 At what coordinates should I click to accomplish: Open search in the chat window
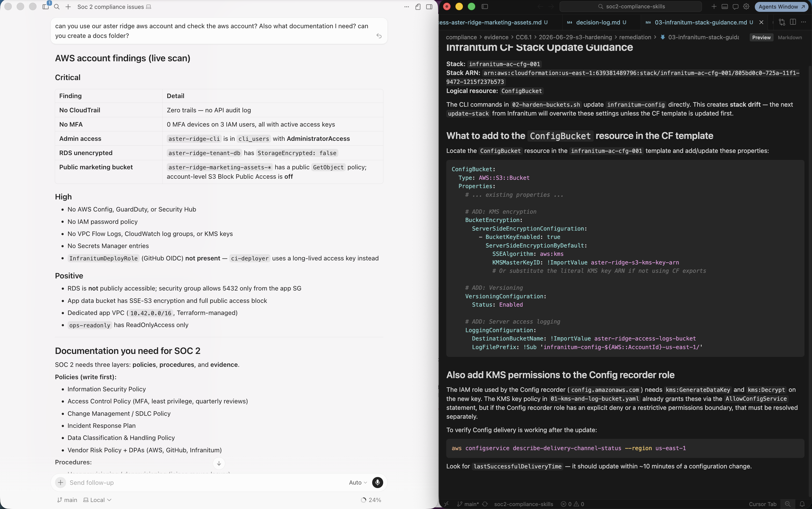[x=57, y=7]
